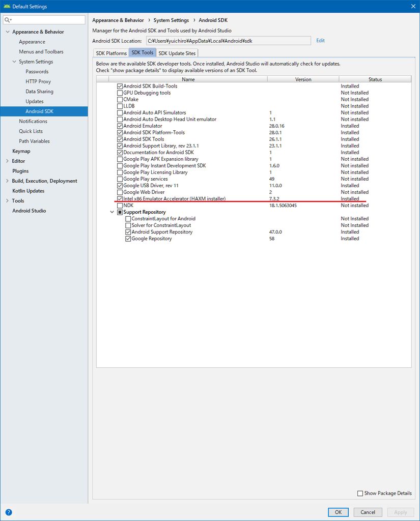Viewport: 420px width, 521px height.
Task: Toggle Google Repository checkbox
Action: (x=128, y=239)
